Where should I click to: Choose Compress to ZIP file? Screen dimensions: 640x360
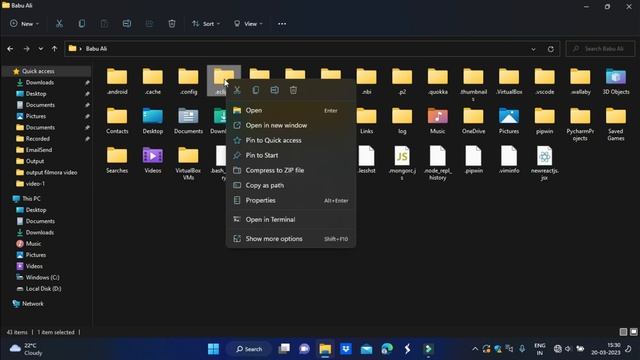coord(291,170)
